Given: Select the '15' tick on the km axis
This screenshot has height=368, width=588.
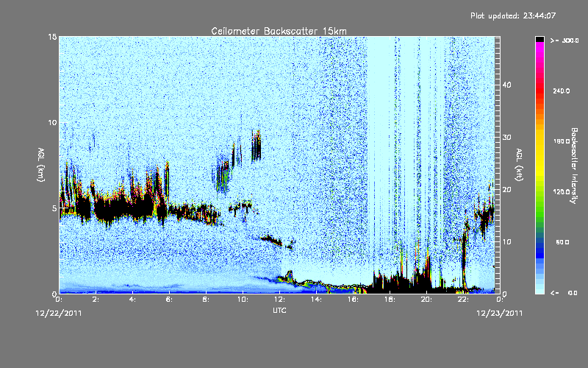Looking at the screenshot, I should coord(52,37).
